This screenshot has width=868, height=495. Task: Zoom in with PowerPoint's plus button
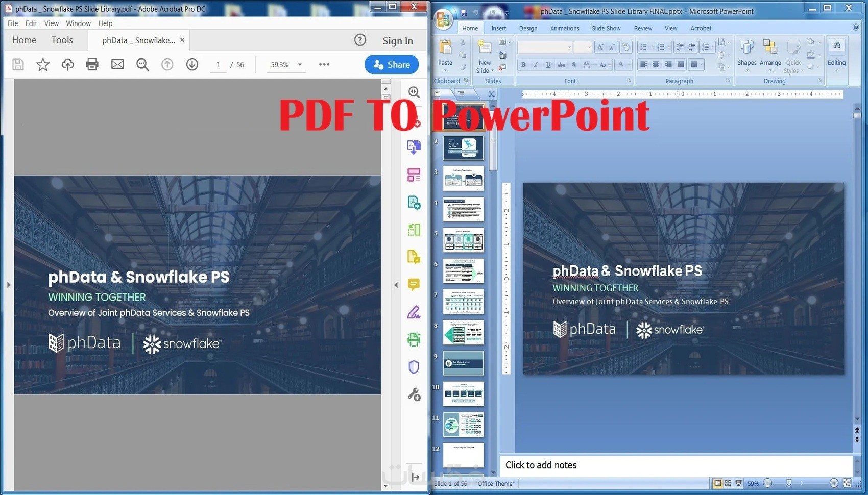click(x=834, y=483)
